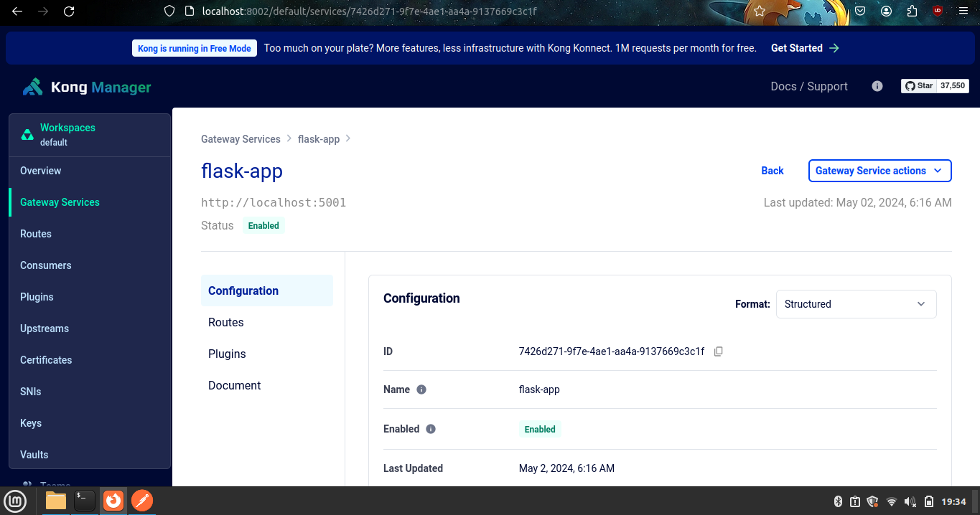Click flask-app breadcrumb link

(x=319, y=139)
